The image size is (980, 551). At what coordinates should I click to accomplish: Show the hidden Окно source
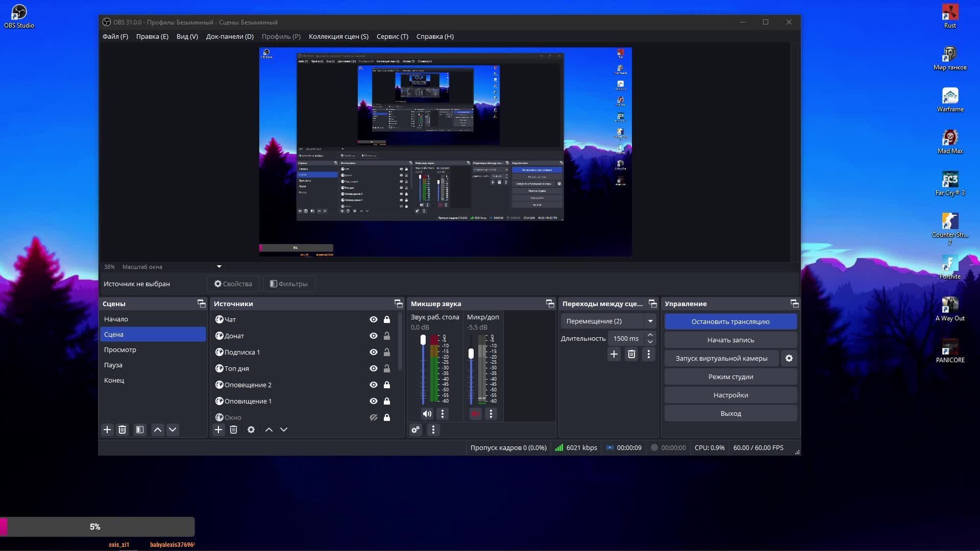374,417
